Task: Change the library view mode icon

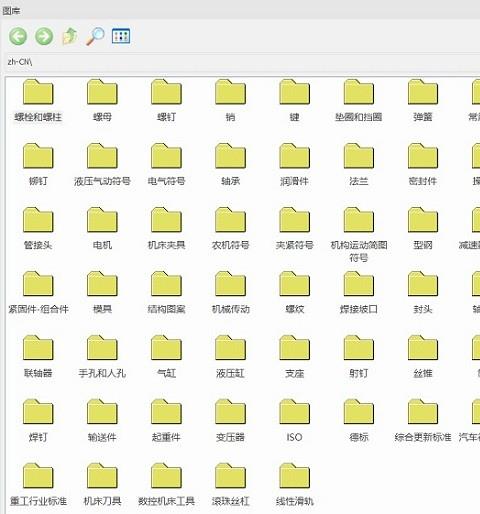Action: point(121,36)
